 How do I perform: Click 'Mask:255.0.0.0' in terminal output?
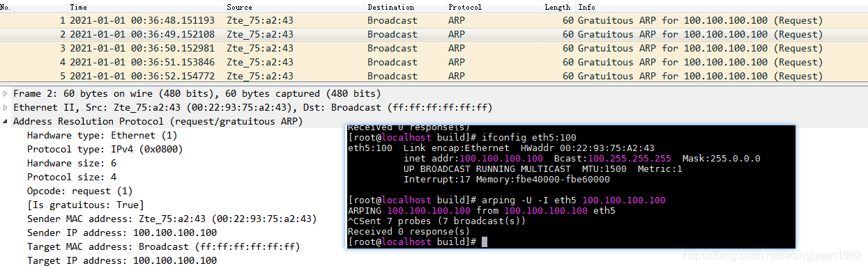pos(722,159)
